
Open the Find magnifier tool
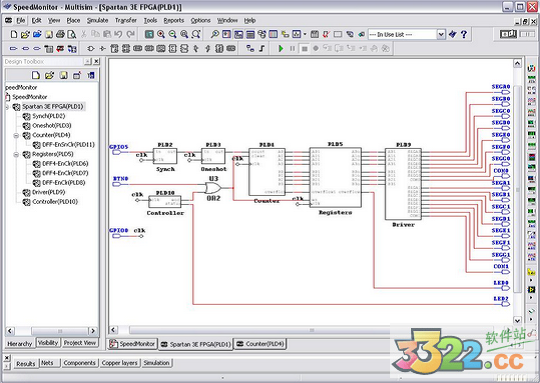tap(215, 34)
